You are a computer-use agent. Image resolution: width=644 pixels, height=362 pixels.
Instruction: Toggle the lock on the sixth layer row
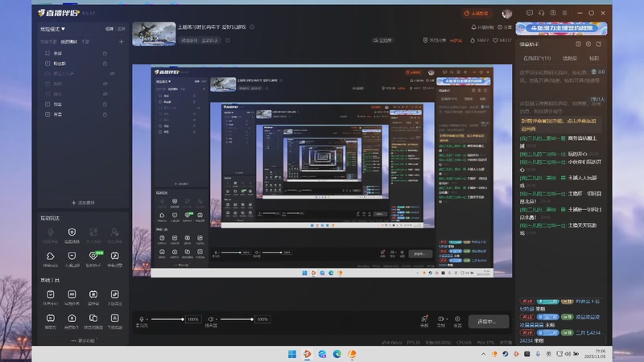pos(105,105)
